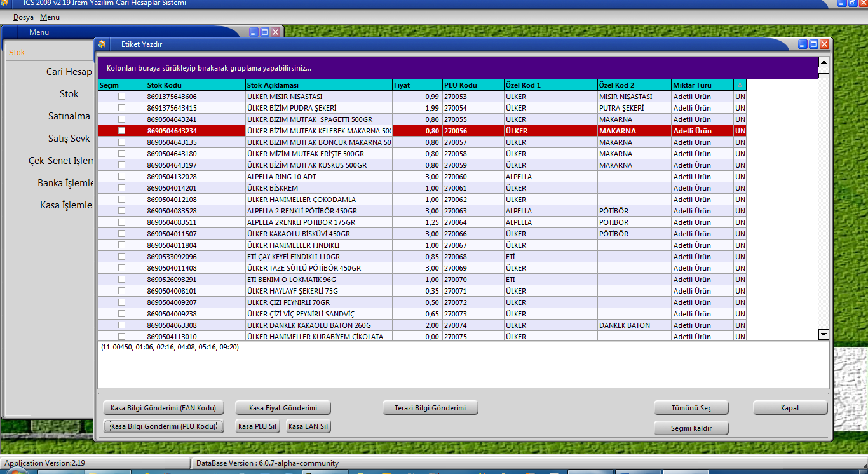Image resolution: width=868 pixels, height=474 pixels.
Task: Open Satınalma in Menü window
Action: pyautogui.click(x=69, y=116)
